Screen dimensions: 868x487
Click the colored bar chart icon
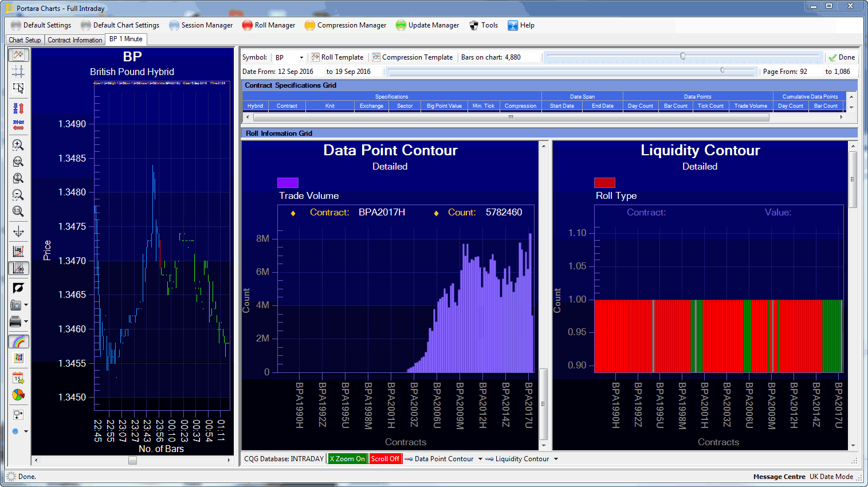(18, 358)
